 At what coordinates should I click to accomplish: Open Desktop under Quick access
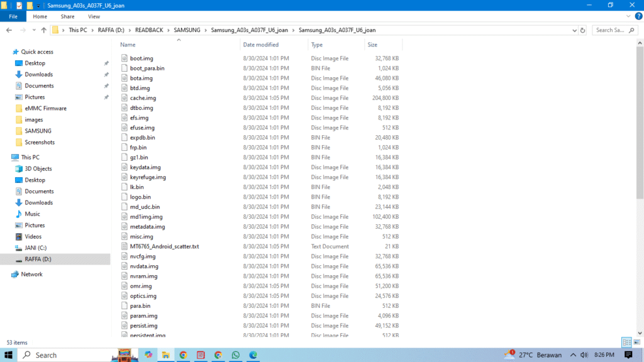[x=35, y=63]
